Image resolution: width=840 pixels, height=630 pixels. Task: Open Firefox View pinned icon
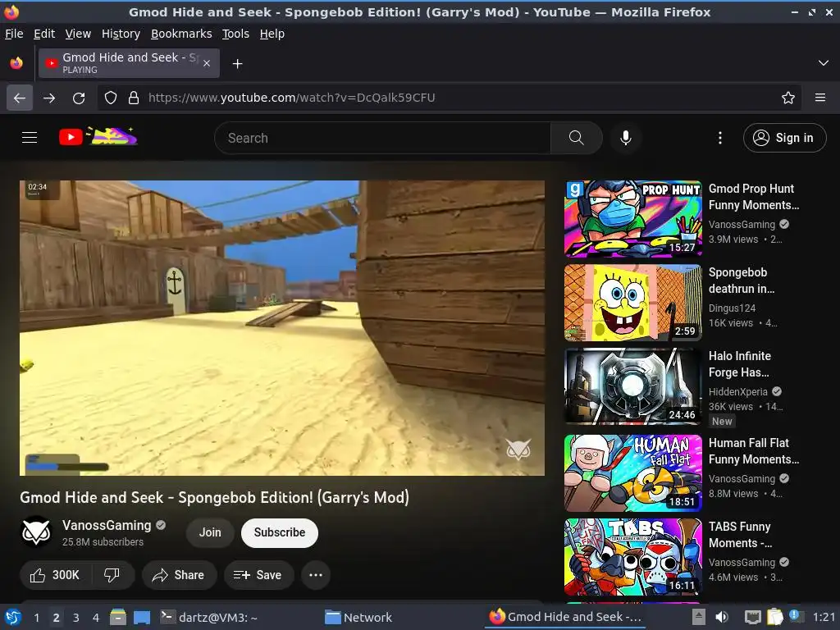coord(16,63)
